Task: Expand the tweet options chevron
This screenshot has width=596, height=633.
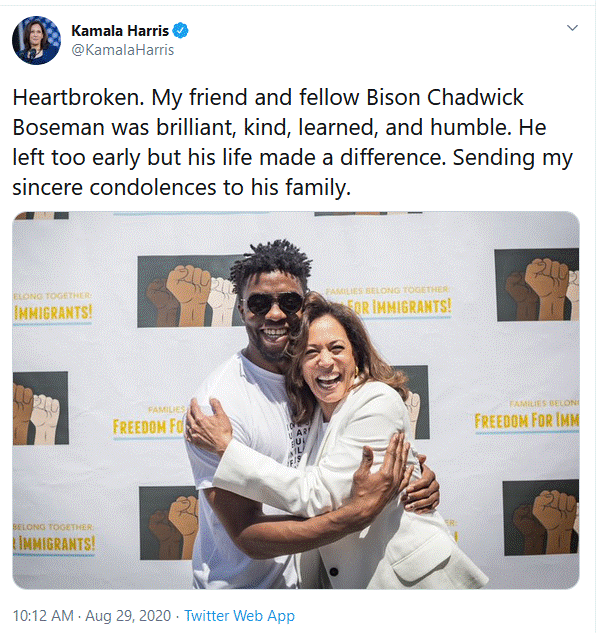Action: (x=572, y=28)
